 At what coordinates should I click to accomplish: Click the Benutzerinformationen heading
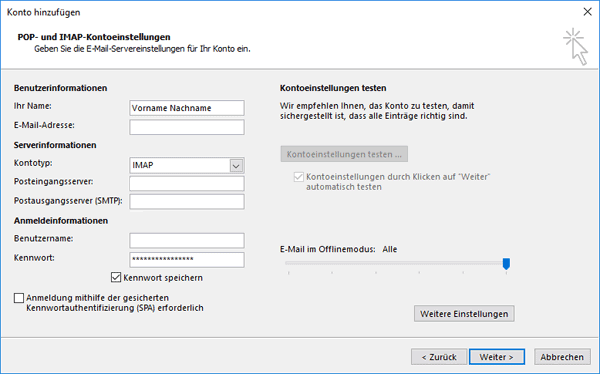tap(60, 88)
